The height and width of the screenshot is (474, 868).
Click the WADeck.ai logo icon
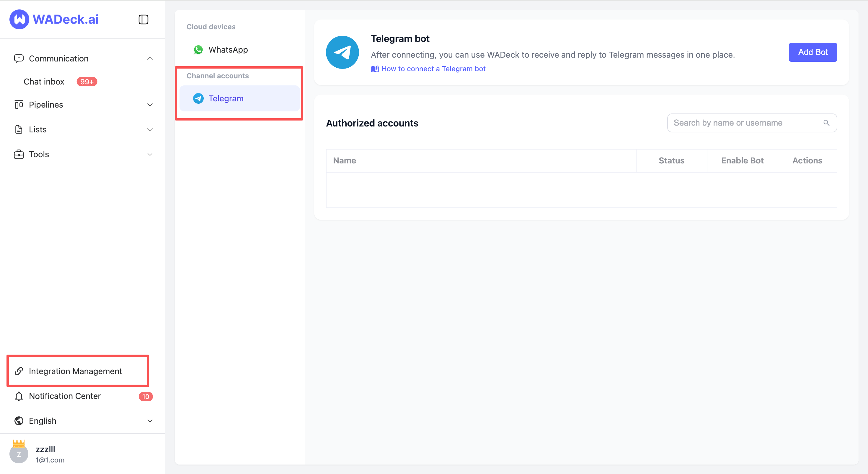point(19,19)
